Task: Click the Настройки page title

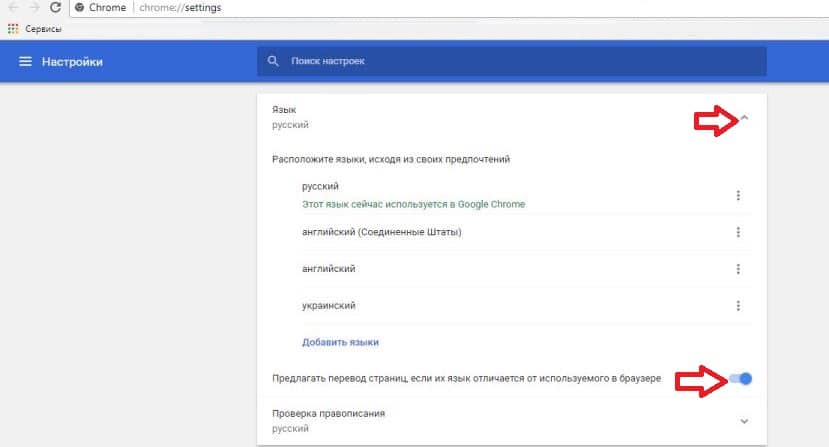Action: [72, 61]
